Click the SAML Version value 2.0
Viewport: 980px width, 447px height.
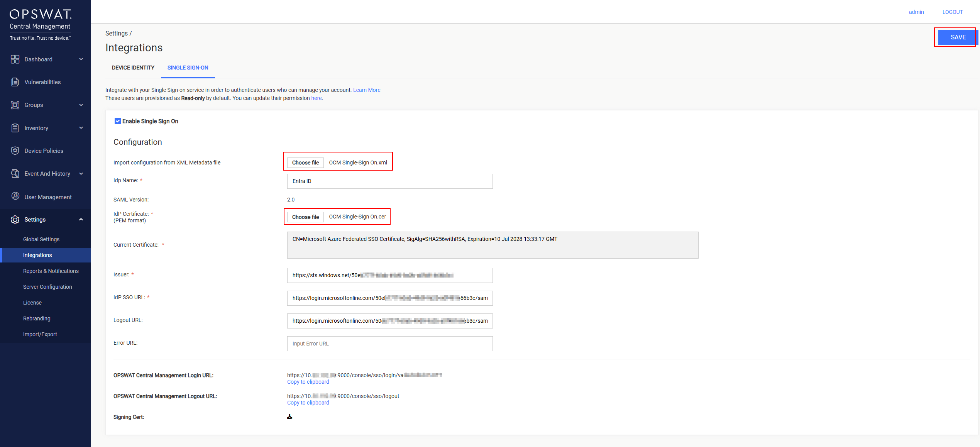coord(291,200)
